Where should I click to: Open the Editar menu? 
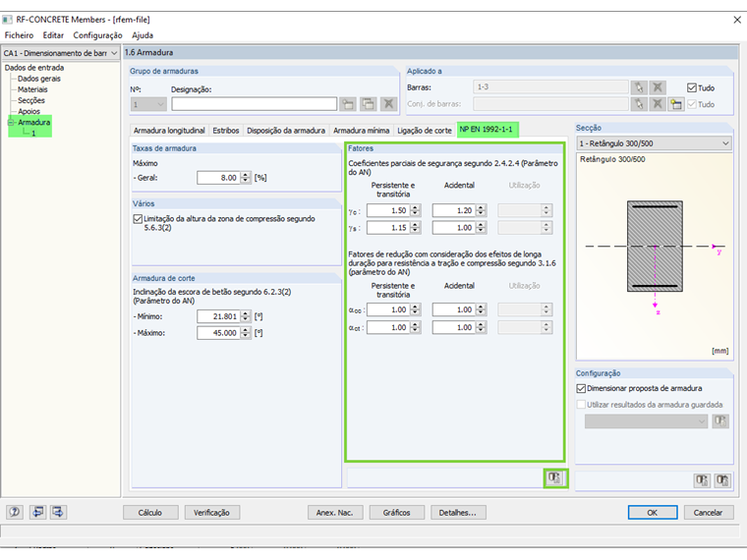point(53,35)
